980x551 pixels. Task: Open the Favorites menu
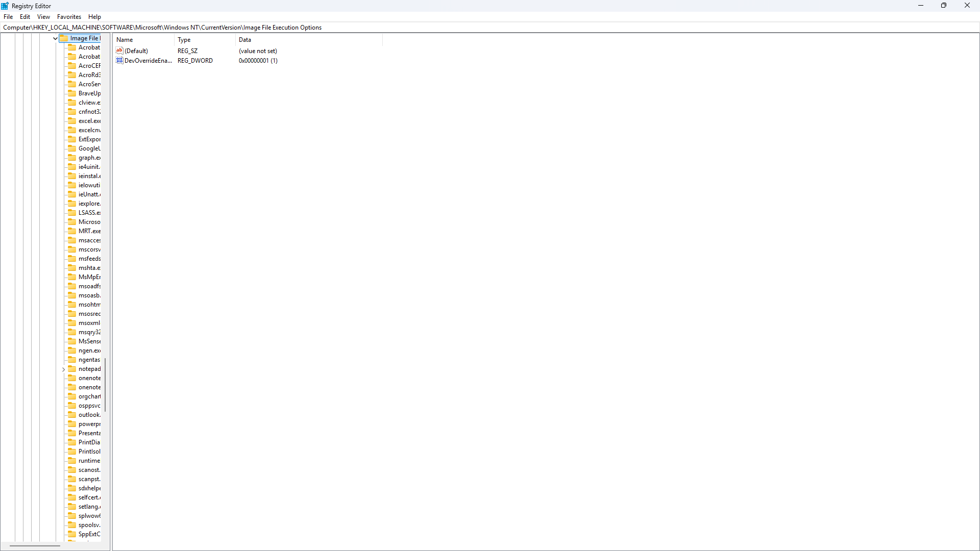tap(69, 17)
